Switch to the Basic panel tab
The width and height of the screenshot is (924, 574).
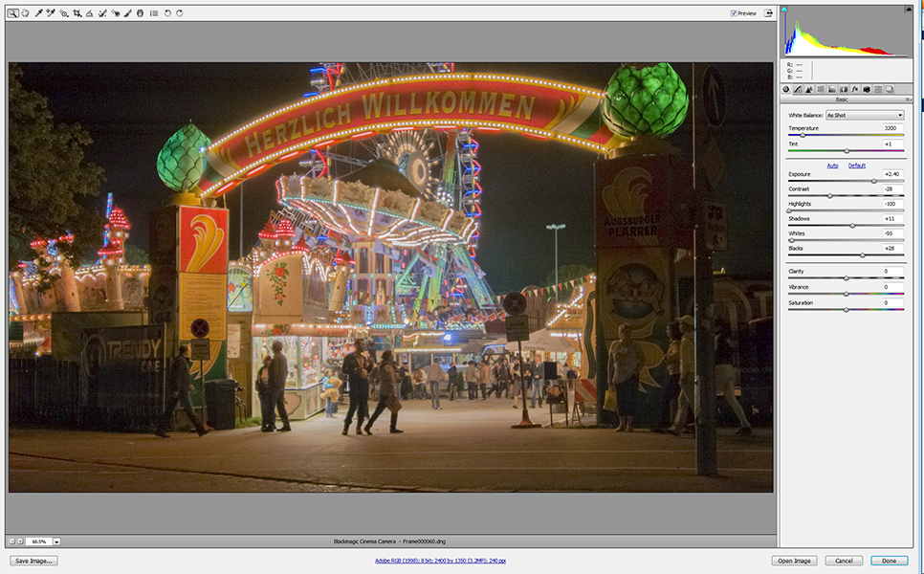(x=786, y=90)
